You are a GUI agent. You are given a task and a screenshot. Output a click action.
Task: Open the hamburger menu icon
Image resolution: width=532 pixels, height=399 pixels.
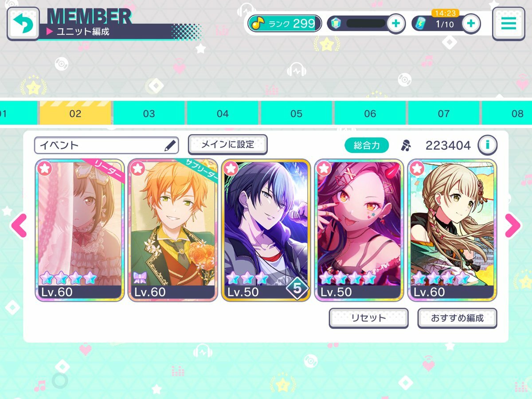509,23
